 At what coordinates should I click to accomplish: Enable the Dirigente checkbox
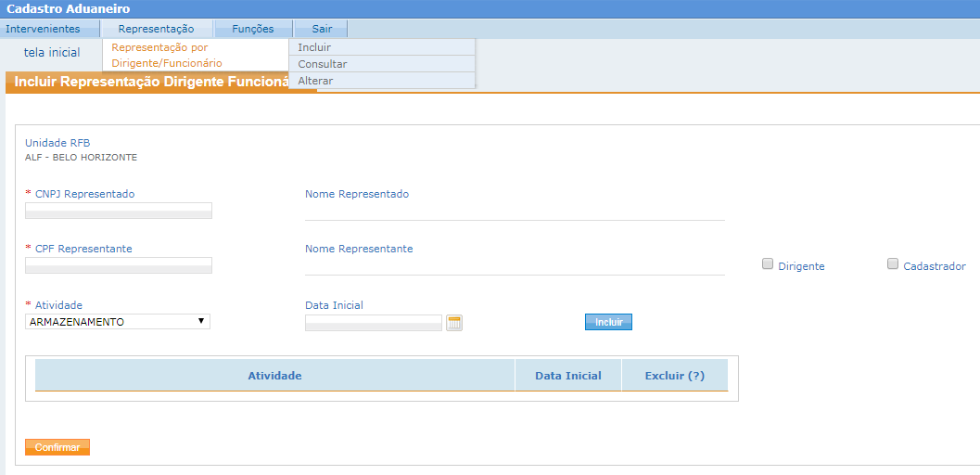click(768, 264)
